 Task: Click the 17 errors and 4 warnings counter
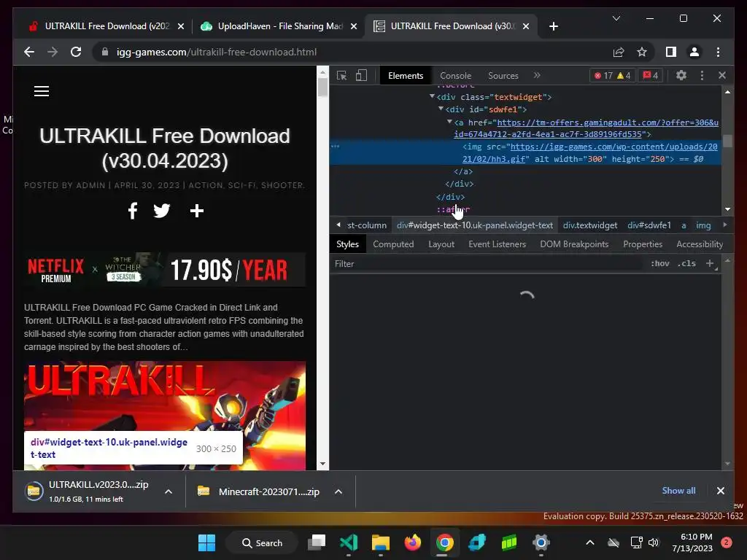[612, 75]
